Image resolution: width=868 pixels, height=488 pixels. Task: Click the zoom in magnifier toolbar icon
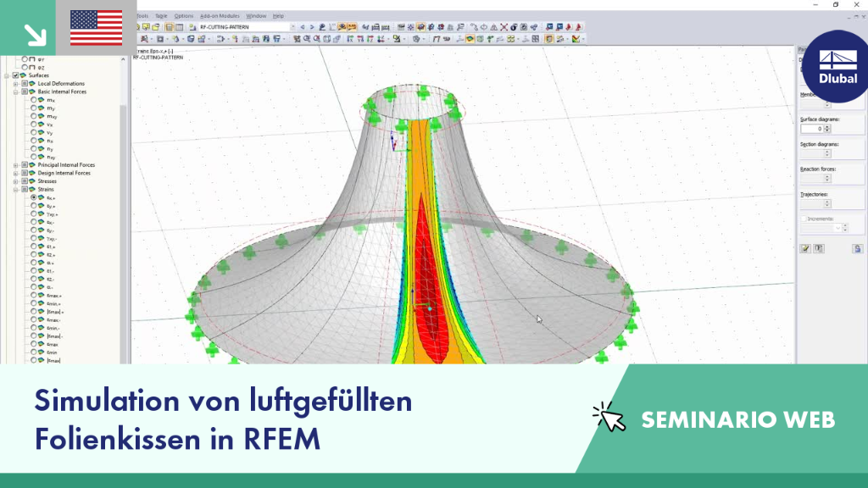point(307,39)
